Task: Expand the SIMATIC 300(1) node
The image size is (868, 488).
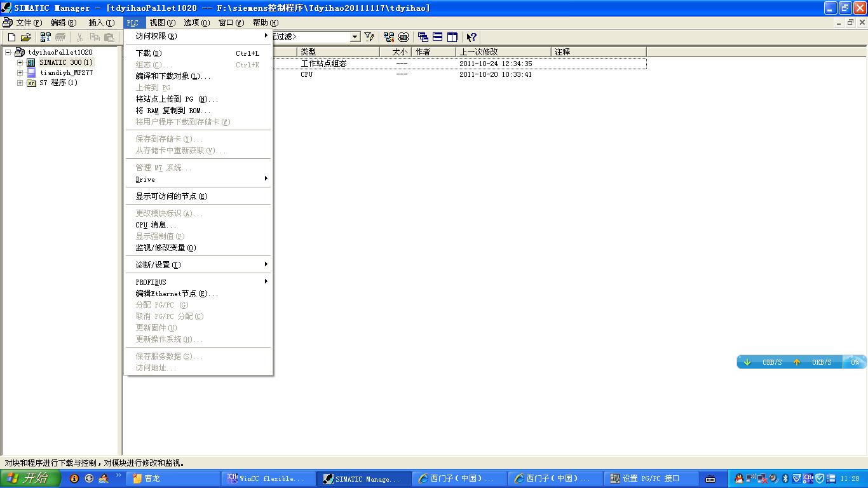Action: 20,62
